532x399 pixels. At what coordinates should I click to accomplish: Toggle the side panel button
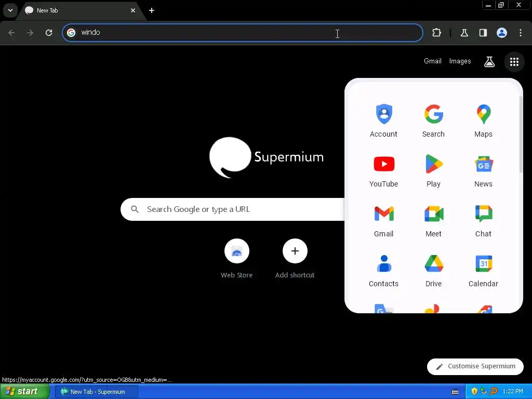[483, 33]
